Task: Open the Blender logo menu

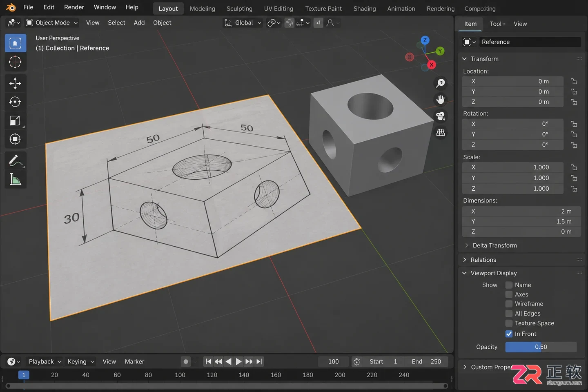Action: pyautogui.click(x=11, y=7)
